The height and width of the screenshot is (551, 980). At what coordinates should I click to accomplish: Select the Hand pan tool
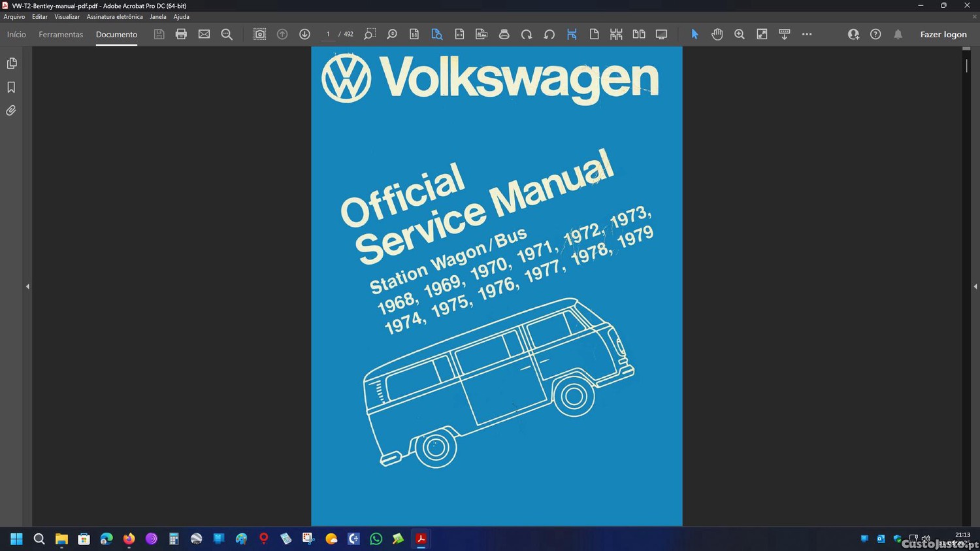(x=717, y=34)
